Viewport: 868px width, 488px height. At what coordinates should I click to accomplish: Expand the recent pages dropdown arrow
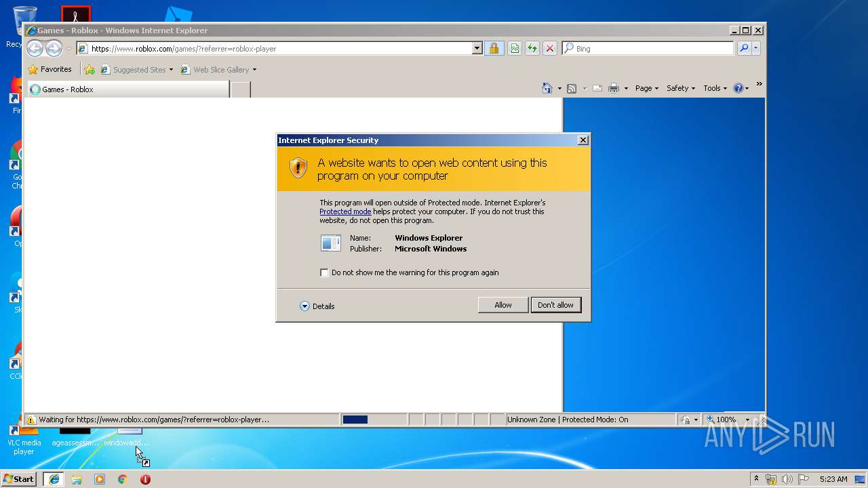tap(68, 49)
